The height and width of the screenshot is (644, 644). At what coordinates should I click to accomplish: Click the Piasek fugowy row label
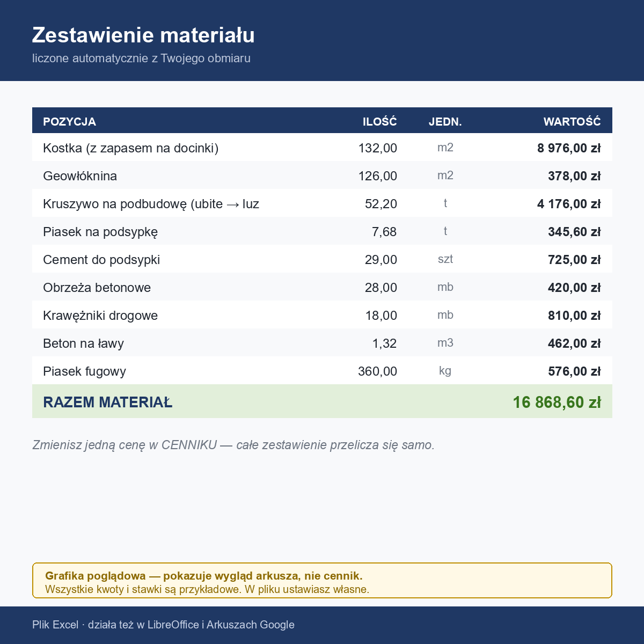tap(85, 371)
